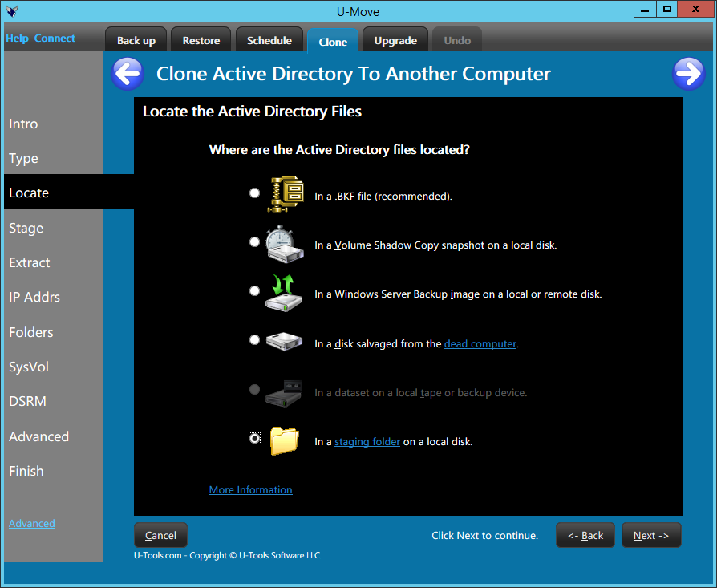Screen dimensions: 717x588
Task: Open the DSRM step
Action: pos(27,401)
